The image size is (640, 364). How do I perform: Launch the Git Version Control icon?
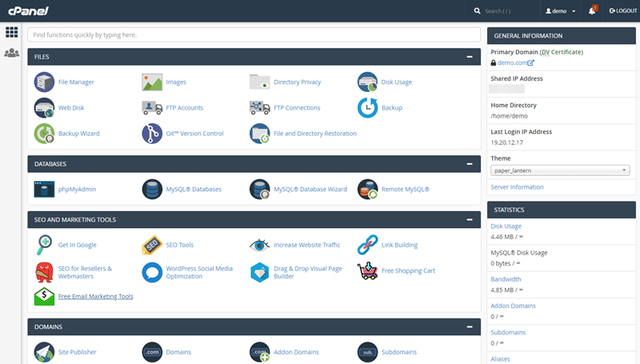(152, 134)
